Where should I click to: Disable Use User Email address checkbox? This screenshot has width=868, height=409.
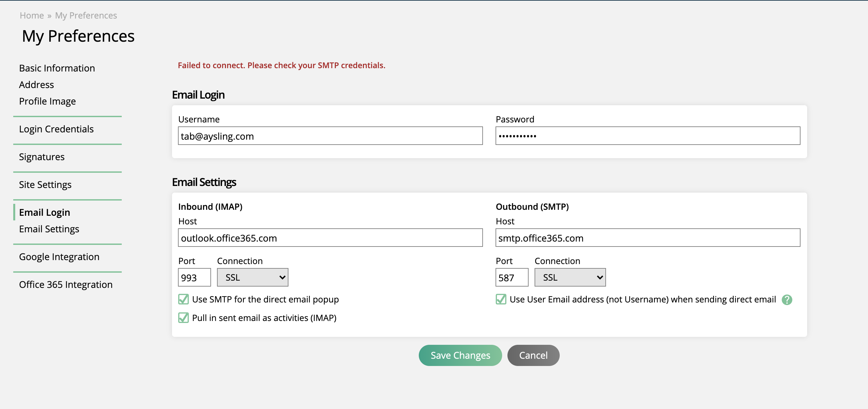[x=501, y=299]
